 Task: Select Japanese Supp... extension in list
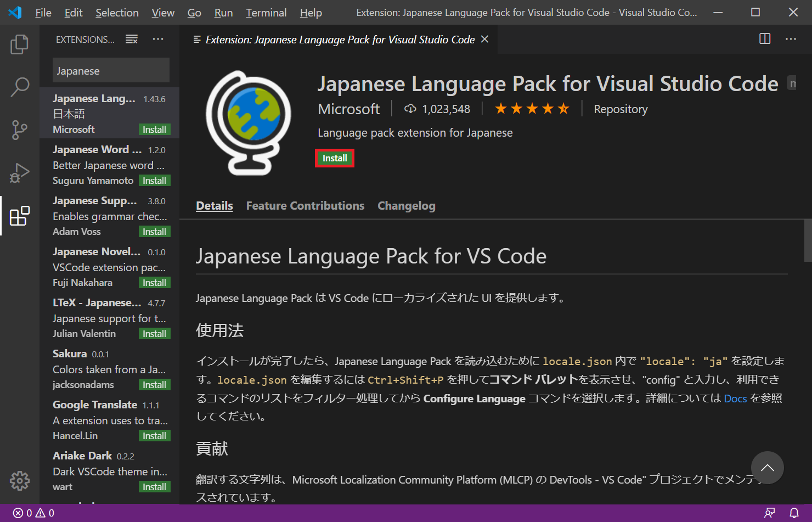click(x=110, y=215)
